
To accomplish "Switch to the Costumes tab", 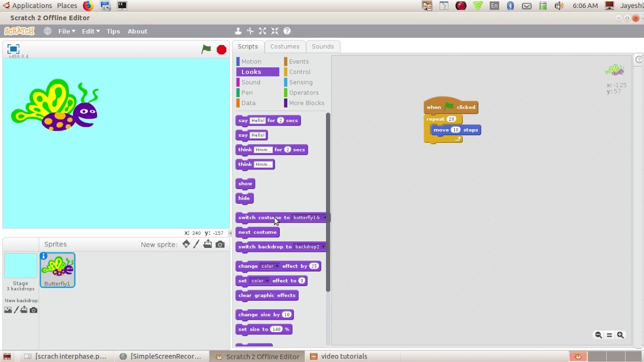I will coord(285,46).
